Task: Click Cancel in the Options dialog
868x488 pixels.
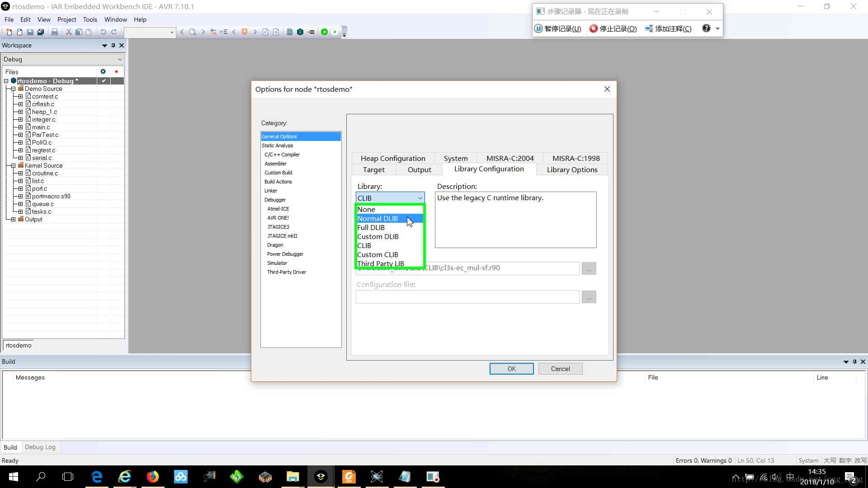Action: tap(560, 369)
